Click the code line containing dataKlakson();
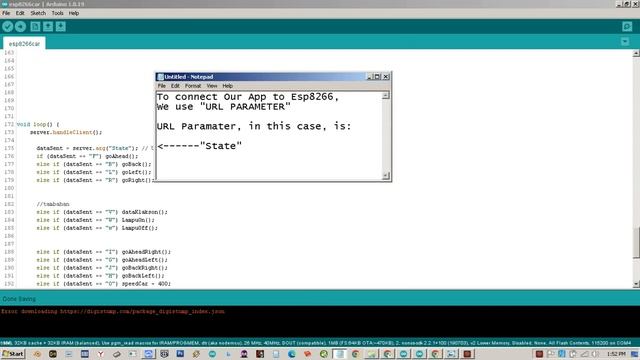 102,212
